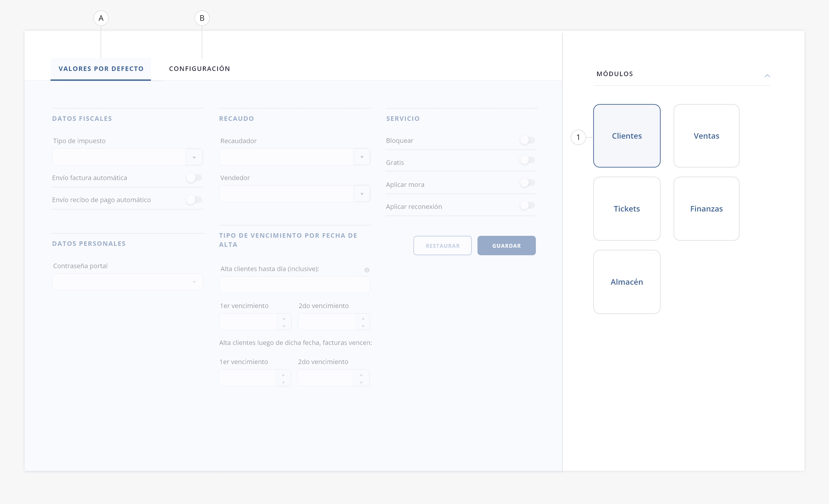
Task: Click the Alta clientes hasta día field
Action: (x=294, y=285)
